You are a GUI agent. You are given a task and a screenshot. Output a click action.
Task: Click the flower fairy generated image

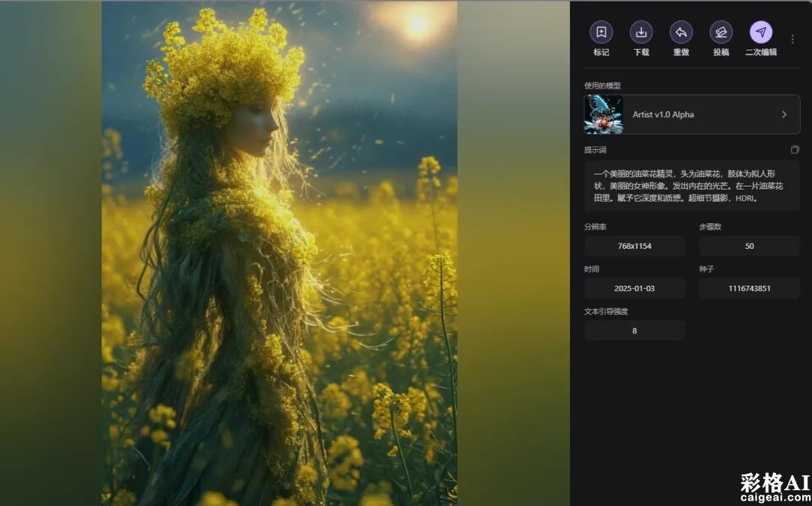[279, 253]
